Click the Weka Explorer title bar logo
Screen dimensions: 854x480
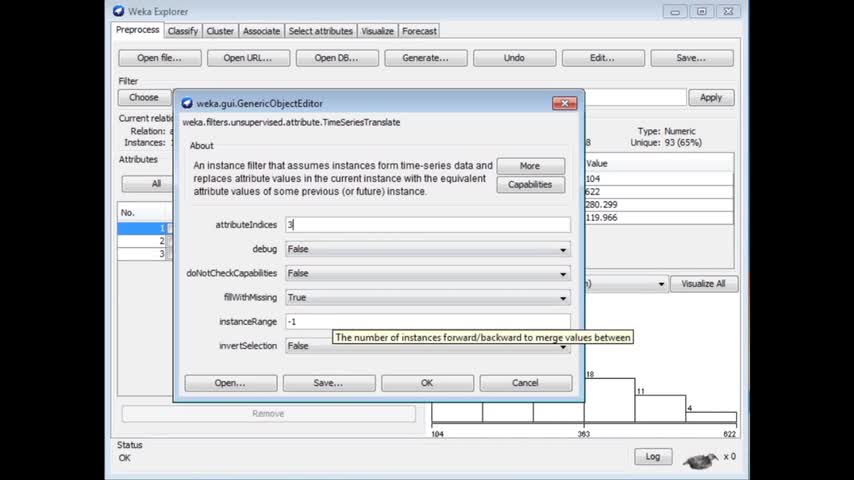click(119, 11)
